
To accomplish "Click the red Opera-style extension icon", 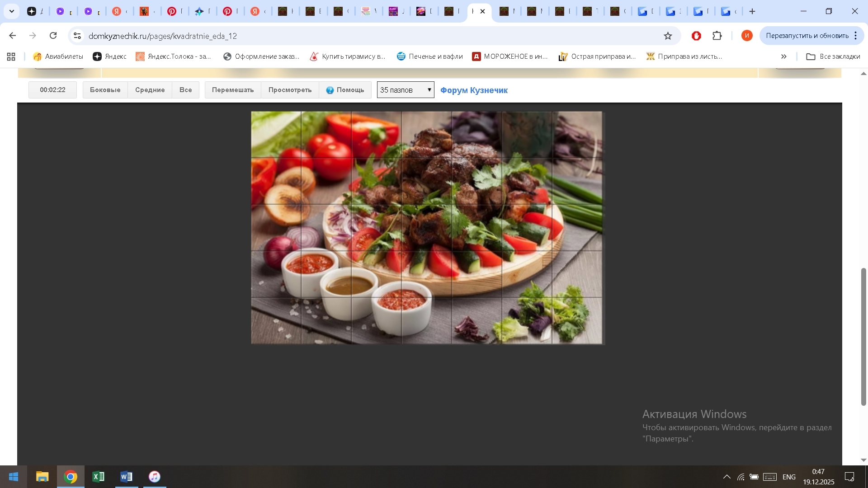I will click(696, 36).
